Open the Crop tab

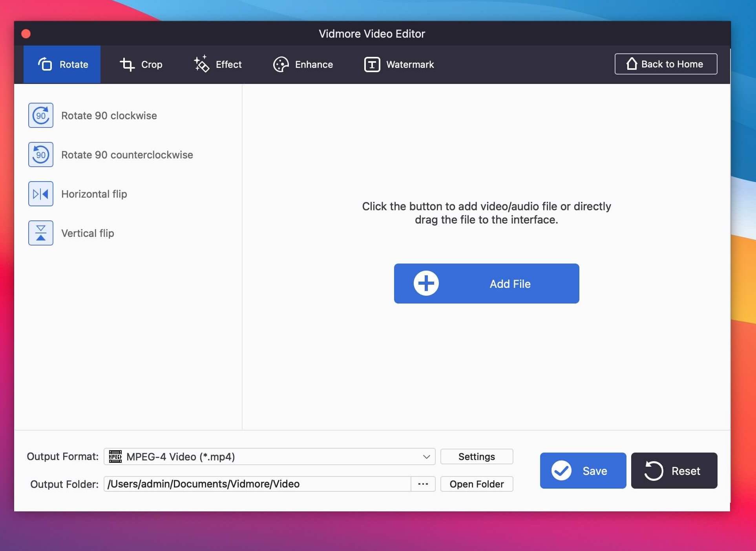click(x=141, y=64)
